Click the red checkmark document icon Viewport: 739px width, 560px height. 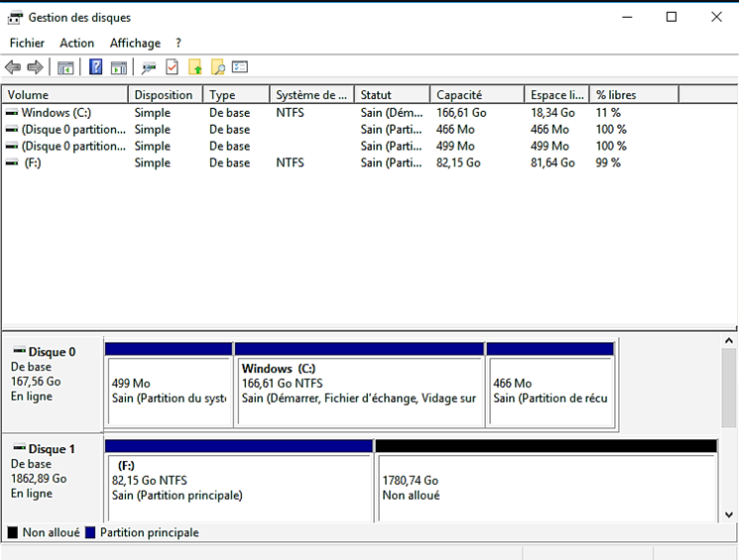tap(172, 67)
